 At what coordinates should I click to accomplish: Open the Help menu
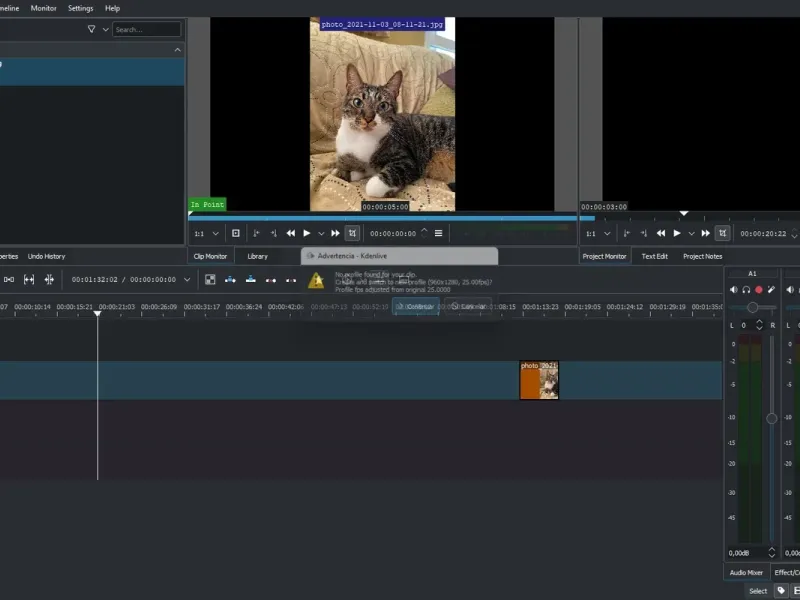(112, 8)
